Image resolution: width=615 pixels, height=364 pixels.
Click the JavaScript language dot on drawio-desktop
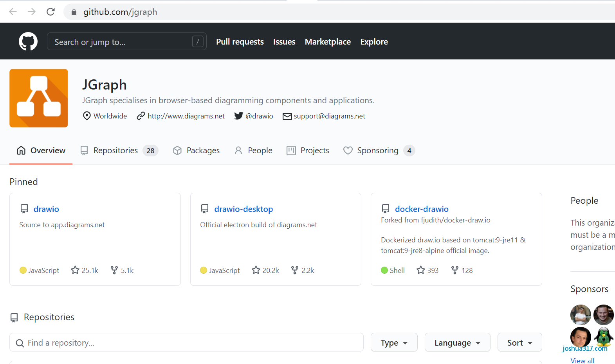tap(204, 270)
